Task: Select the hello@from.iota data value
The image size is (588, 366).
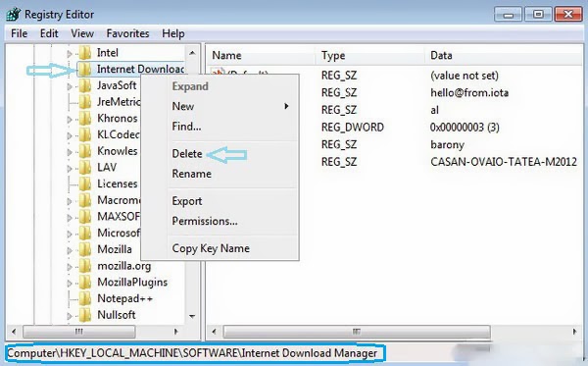Action: coord(469,92)
